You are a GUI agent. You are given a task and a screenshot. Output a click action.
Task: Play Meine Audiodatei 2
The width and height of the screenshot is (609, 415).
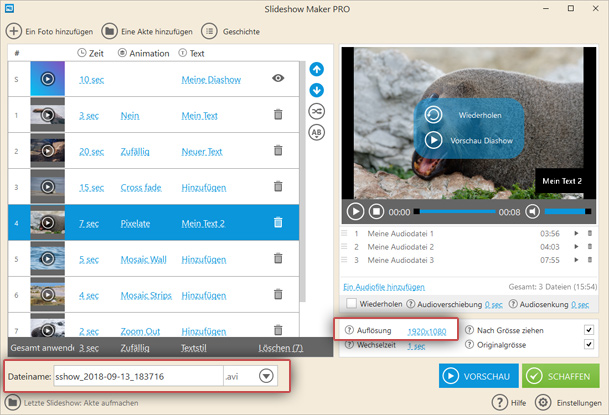pyautogui.click(x=576, y=247)
